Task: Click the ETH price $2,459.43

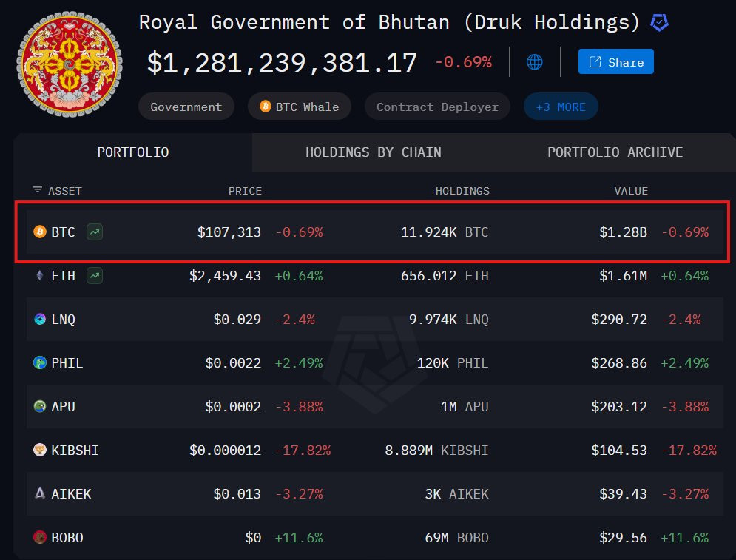Action: (226, 275)
